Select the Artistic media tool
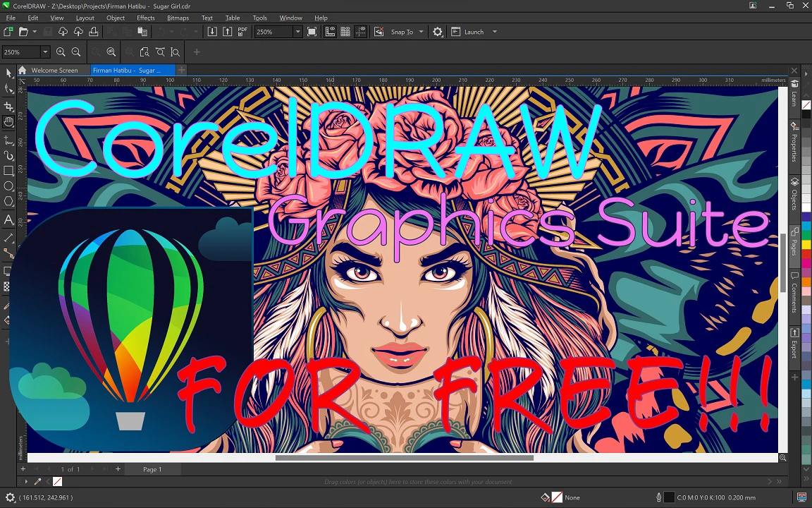 click(x=8, y=155)
